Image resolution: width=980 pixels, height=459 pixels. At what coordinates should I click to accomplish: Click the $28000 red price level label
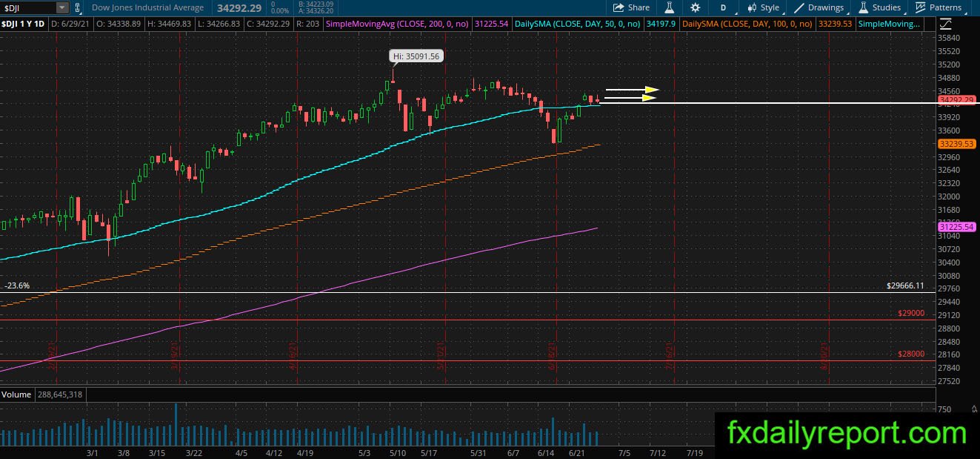pos(911,354)
